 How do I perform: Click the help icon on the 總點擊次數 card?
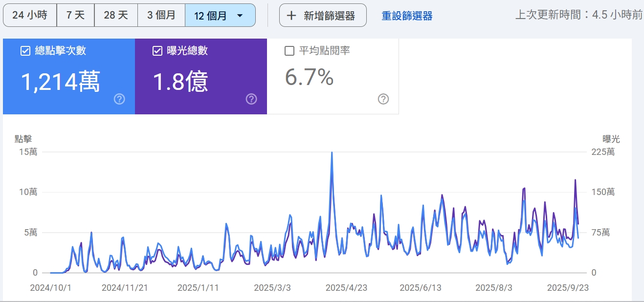pos(118,99)
